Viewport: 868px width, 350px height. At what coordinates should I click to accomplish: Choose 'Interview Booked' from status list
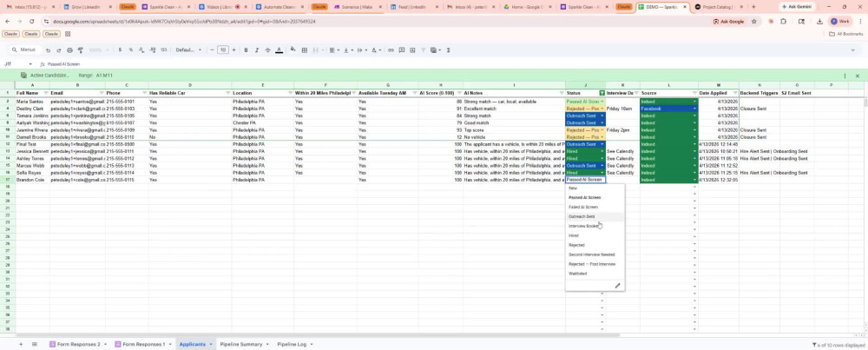tap(584, 226)
